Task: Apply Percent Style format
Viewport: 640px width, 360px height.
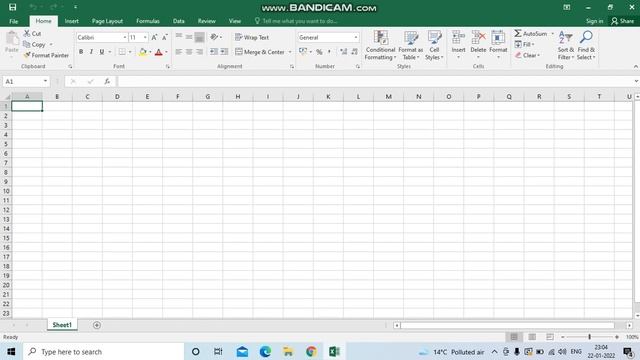Action: click(x=319, y=52)
